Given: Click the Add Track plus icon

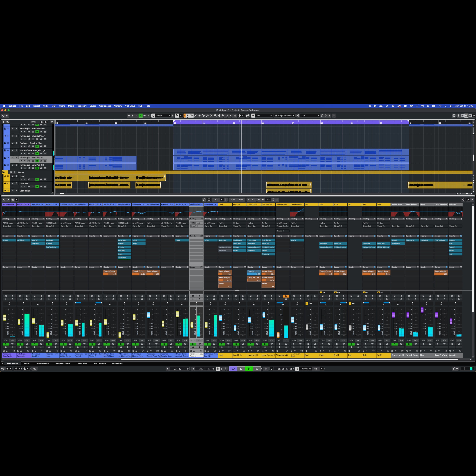Looking at the screenshot, I should [3, 122].
